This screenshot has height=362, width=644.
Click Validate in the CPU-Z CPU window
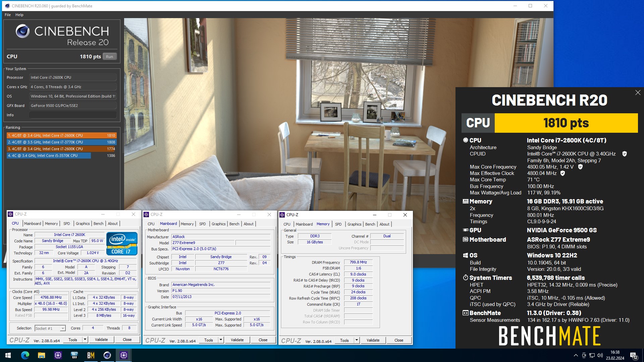click(101, 340)
